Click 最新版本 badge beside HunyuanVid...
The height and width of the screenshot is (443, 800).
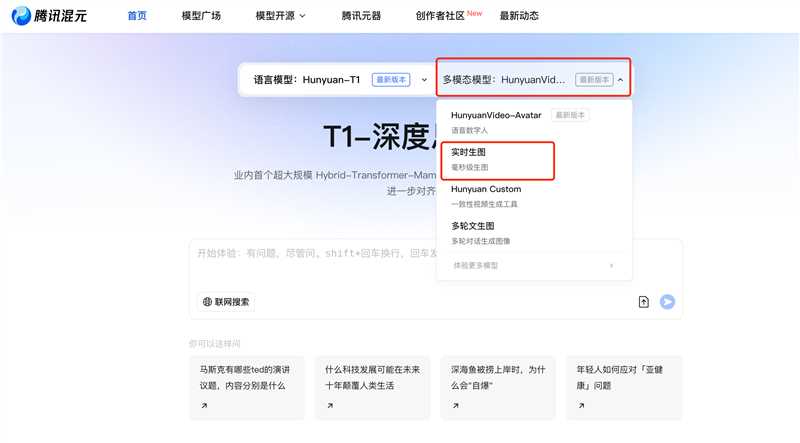coord(594,80)
